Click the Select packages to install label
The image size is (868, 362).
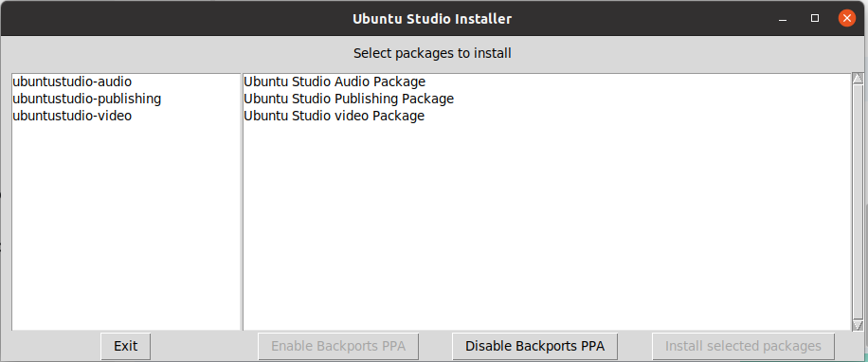(x=432, y=54)
